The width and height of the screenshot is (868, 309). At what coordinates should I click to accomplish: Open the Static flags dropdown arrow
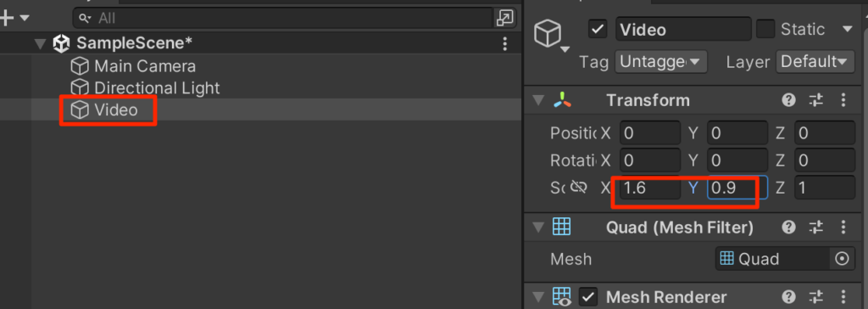(x=847, y=29)
